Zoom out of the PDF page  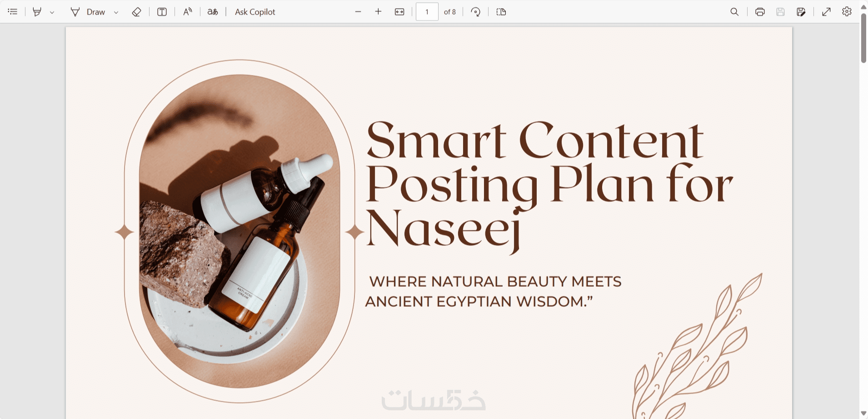[x=358, y=12]
